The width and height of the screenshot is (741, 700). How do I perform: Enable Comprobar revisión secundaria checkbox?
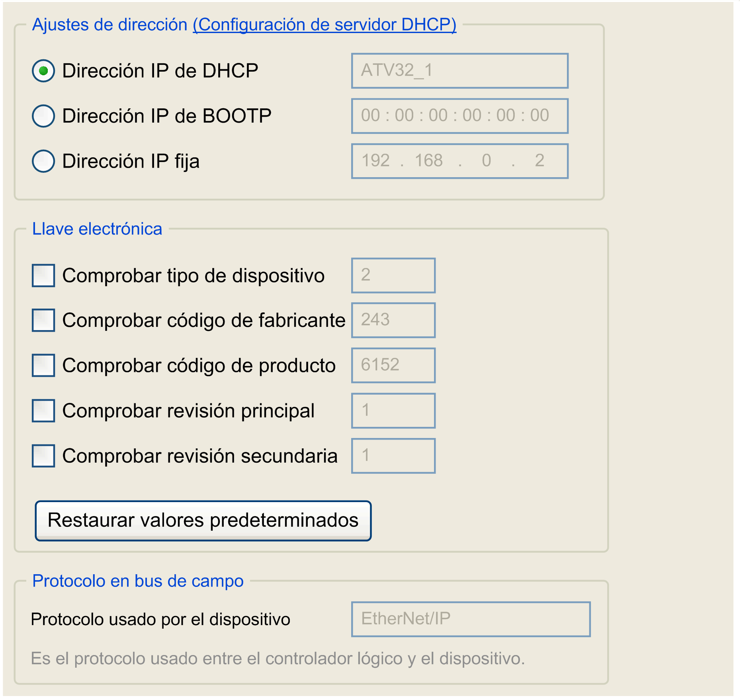click(43, 456)
